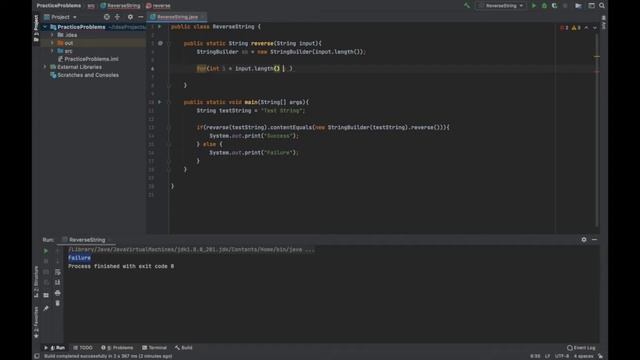
Task: Click PracticeProblems in the breadcrumb bar
Action: (59, 6)
